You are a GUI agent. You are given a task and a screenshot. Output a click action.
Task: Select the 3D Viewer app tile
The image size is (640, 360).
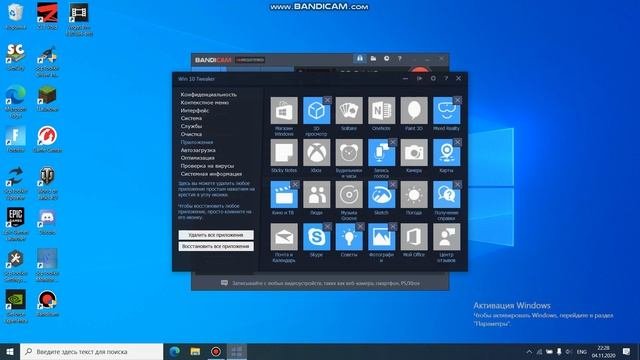(316, 111)
